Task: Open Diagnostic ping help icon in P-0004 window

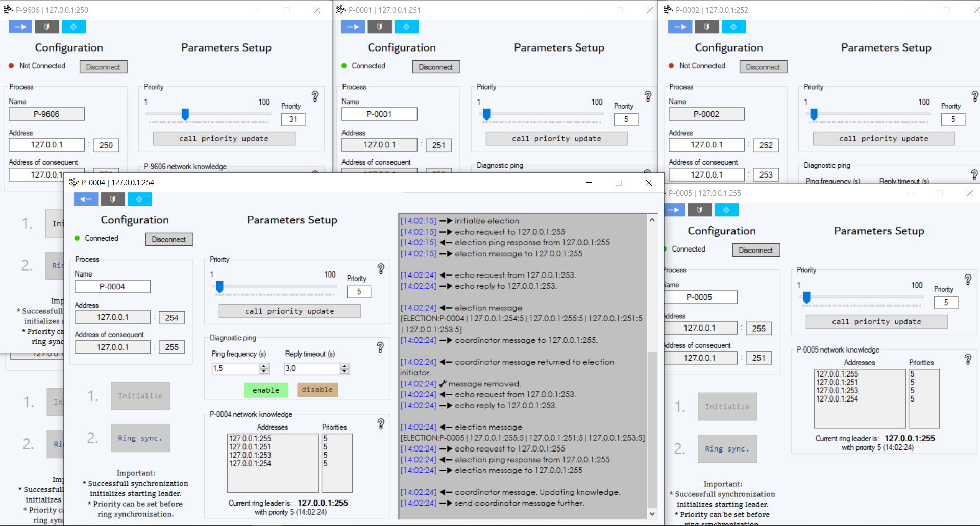Action: [380, 347]
